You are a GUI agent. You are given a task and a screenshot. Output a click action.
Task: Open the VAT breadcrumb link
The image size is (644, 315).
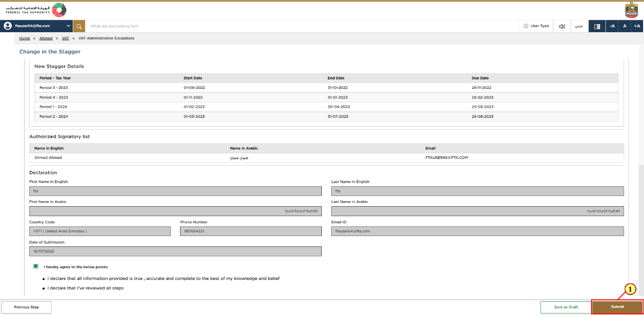coord(65,38)
